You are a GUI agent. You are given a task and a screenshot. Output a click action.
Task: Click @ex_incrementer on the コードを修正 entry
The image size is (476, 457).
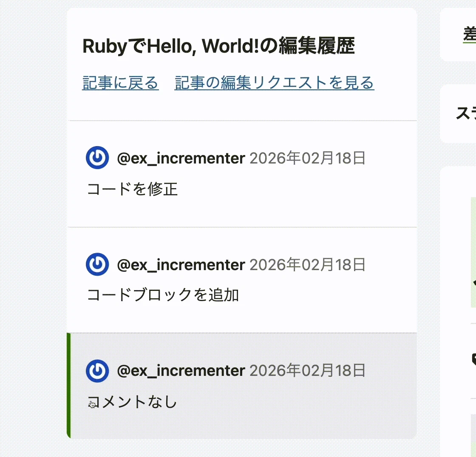coord(181,158)
